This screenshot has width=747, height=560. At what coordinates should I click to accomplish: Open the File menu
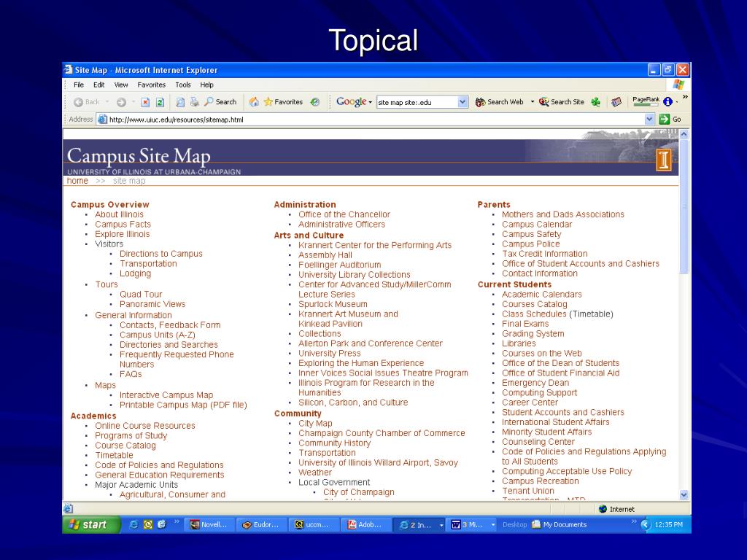79,85
